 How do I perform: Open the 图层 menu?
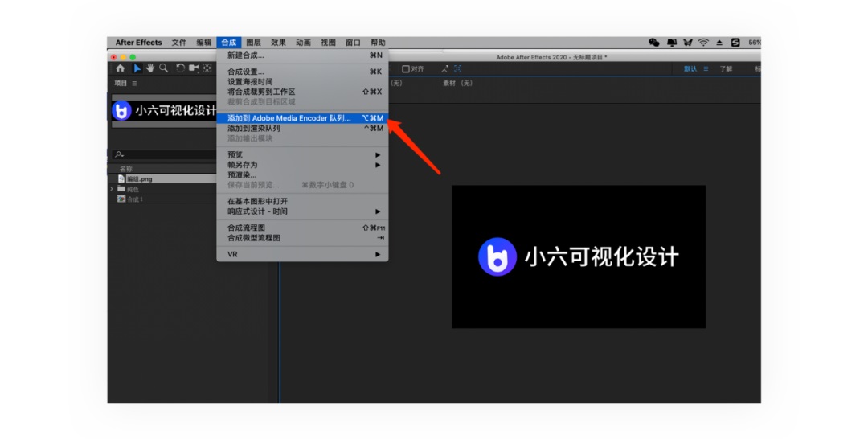[x=253, y=42]
